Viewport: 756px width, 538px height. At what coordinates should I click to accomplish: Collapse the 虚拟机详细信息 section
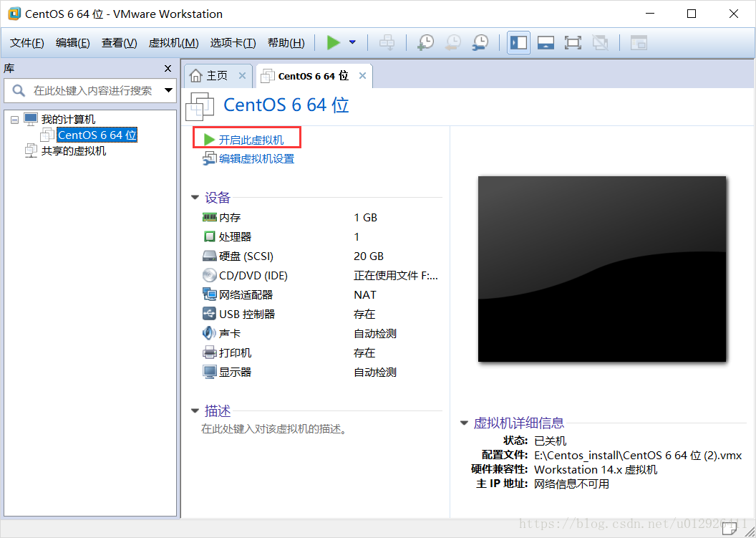click(x=464, y=423)
